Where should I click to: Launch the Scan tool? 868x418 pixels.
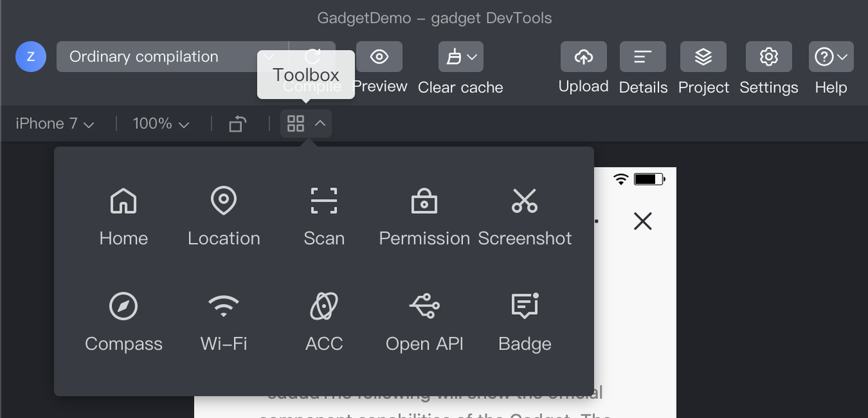tap(324, 202)
